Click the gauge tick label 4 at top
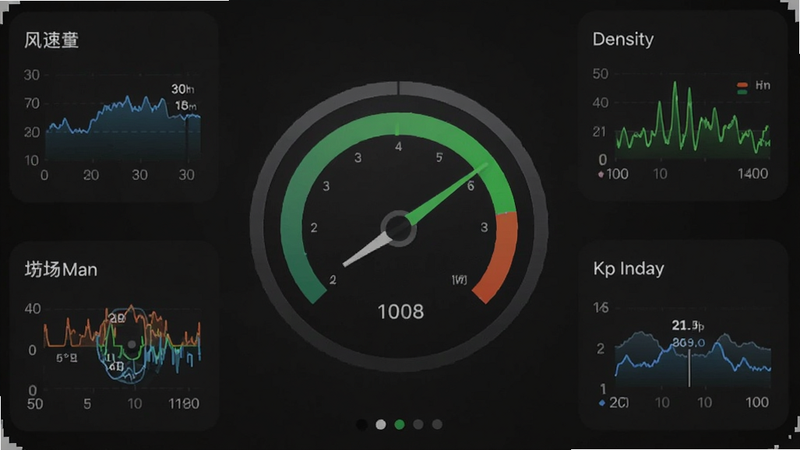 pyautogui.click(x=398, y=147)
